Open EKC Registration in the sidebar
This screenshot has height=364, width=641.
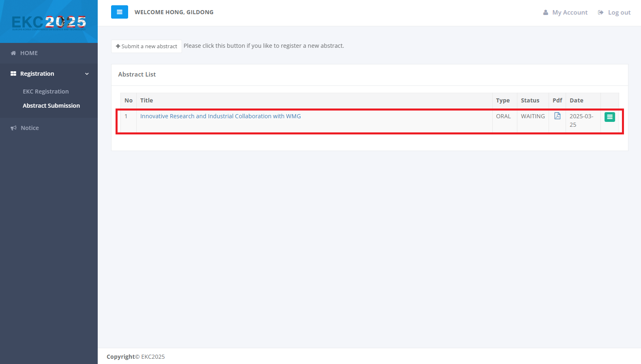pos(46,92)
